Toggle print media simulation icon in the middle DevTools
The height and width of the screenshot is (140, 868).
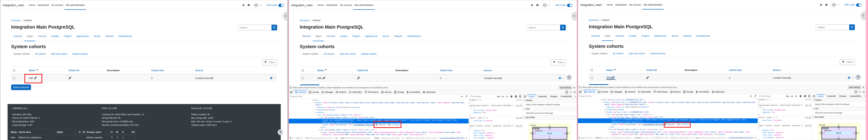[520, 96]
